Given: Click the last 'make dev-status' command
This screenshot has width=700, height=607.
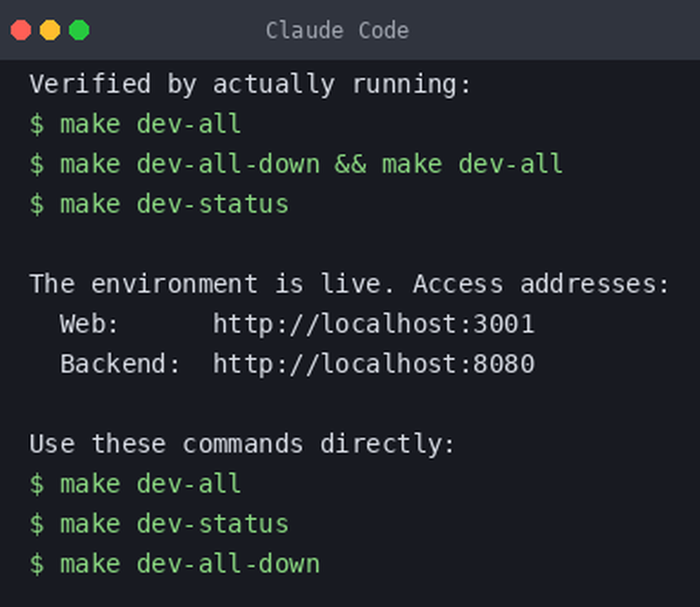Looking at the screenshot, I should click(159, 524).
